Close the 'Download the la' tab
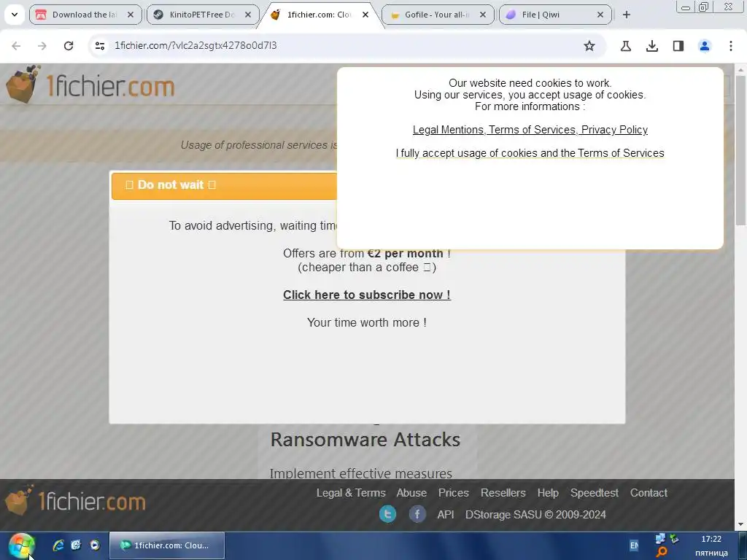 click(131, 15)
